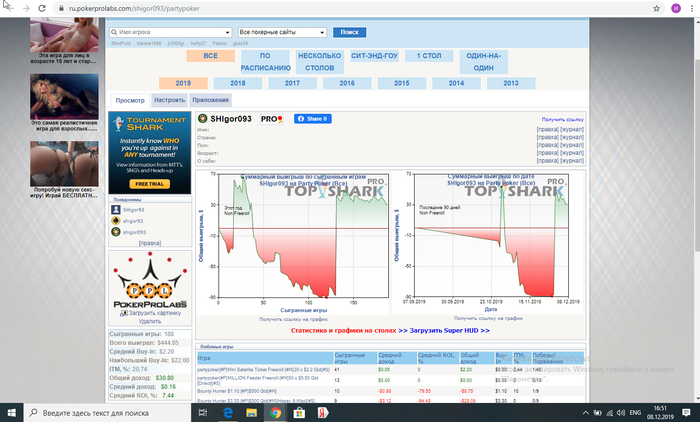Choose year 2014
700x422 pixels.
(x=456, y=83)
